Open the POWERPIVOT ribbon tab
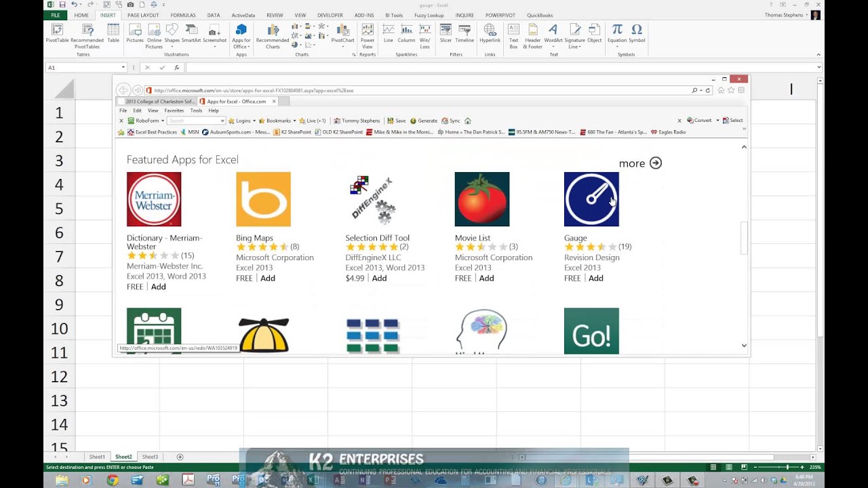Viewport: 868px width, 488px height. click(500, 15)
